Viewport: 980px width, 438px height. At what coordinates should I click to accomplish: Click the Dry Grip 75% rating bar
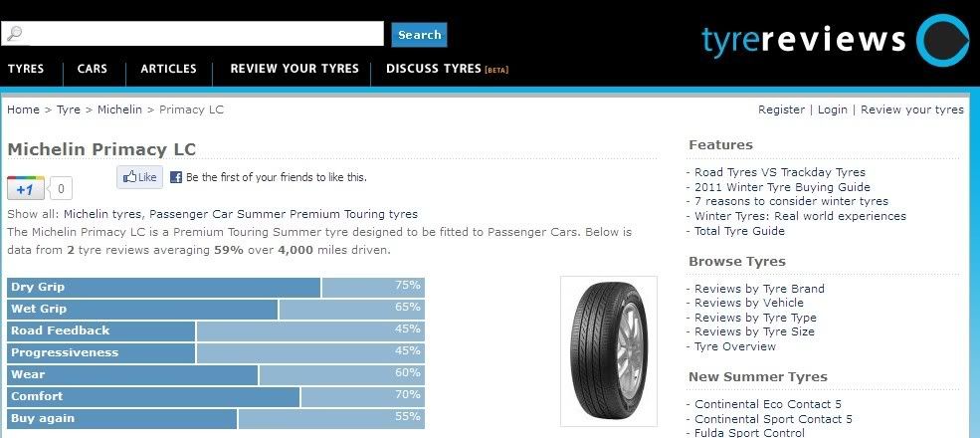click(x=215, y=287)
